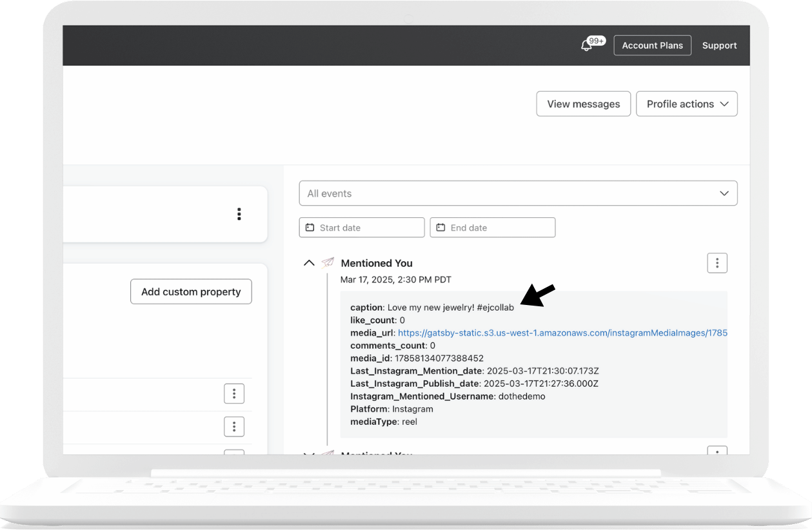Screen dimensions: 812x530
Task: Click the Start date input field
Action: coord(362,228)
